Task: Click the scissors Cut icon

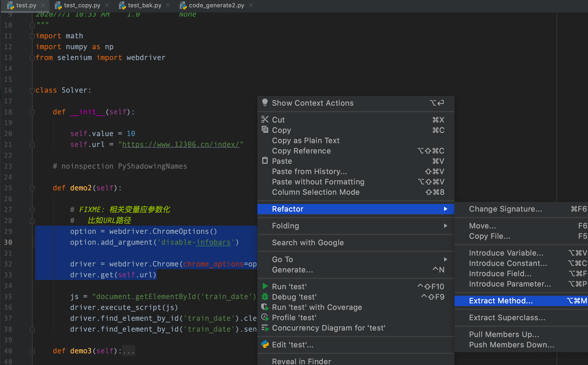Action: (265, 119)
